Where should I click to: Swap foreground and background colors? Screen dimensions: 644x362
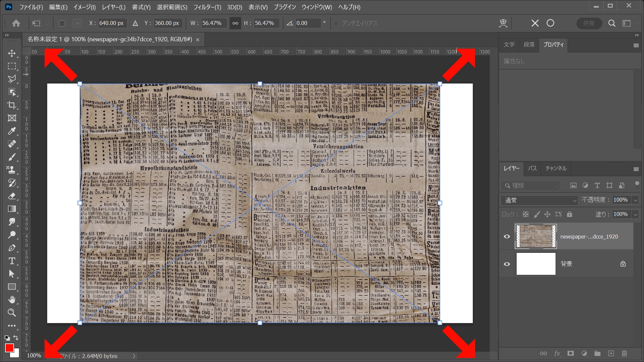pyautogui.click(x=16, y=338)
